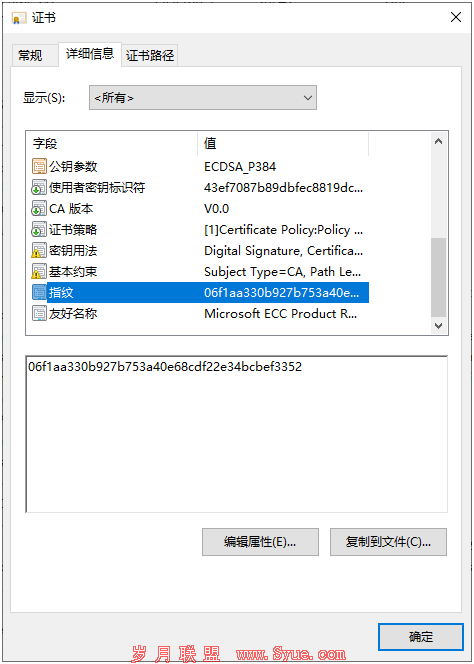Click the CA 版本 field icon
This screenshot has width=474, height=664.
point(39,208)
